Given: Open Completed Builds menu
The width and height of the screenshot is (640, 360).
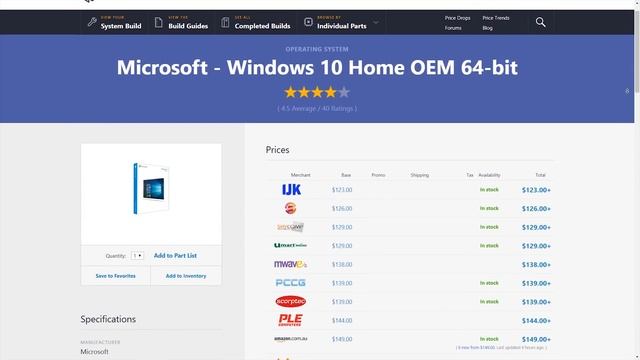Looking at the screenshot, I should pyautogui.click(x=262, y=26).
